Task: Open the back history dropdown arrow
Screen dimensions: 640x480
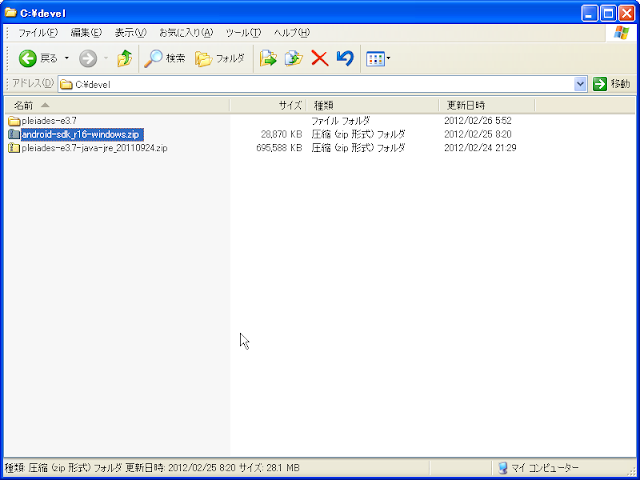Action: 67,59
